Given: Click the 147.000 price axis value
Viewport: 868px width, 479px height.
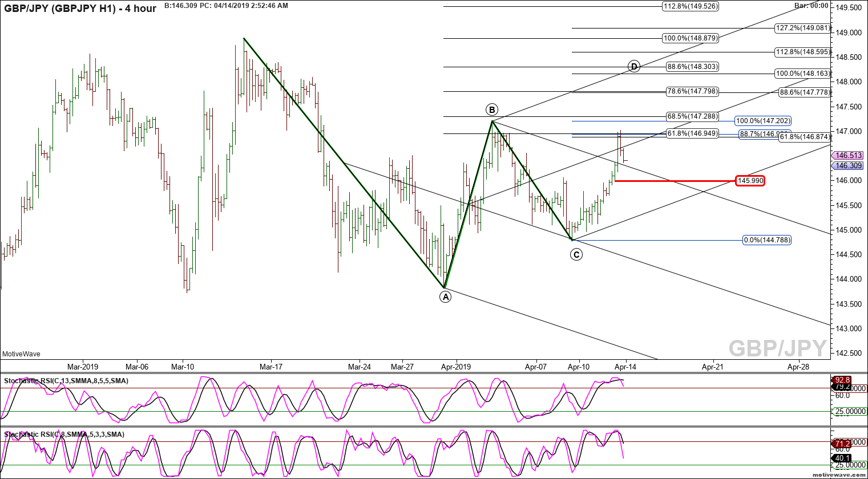Looking at the screenshot, I should click(849, 131).
